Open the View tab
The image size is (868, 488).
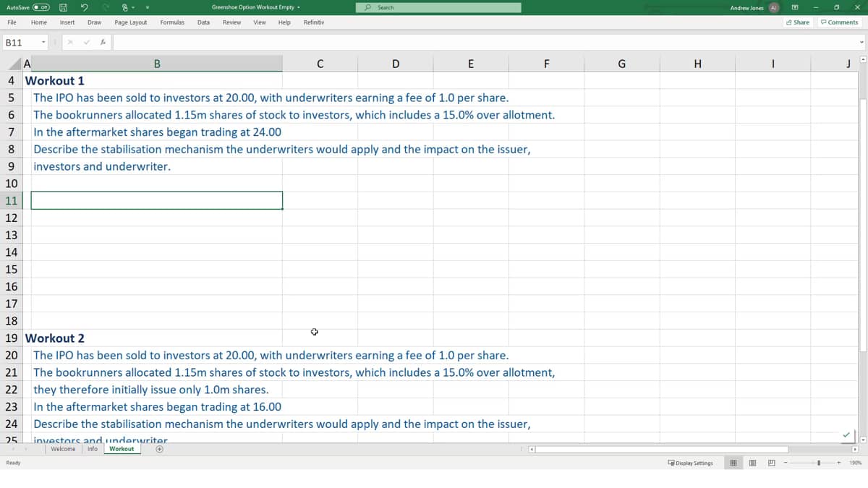[260, 22]
